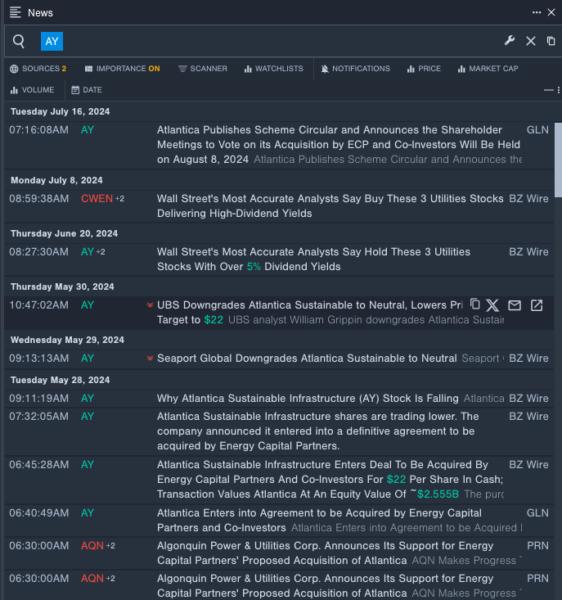Open the Sources filter
This screenshot has height=600, width=562.
(38, 69)
